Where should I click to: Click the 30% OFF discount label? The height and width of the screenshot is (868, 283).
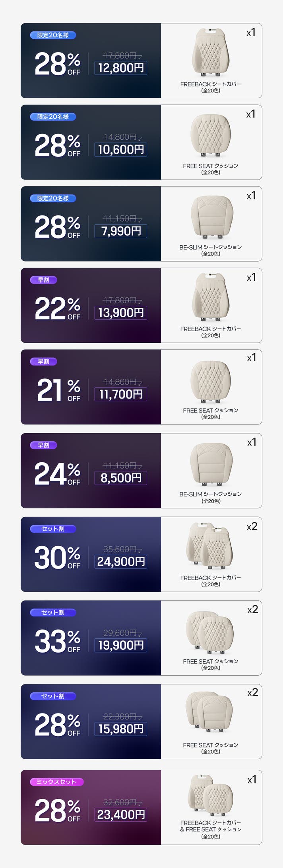(57, 557)
